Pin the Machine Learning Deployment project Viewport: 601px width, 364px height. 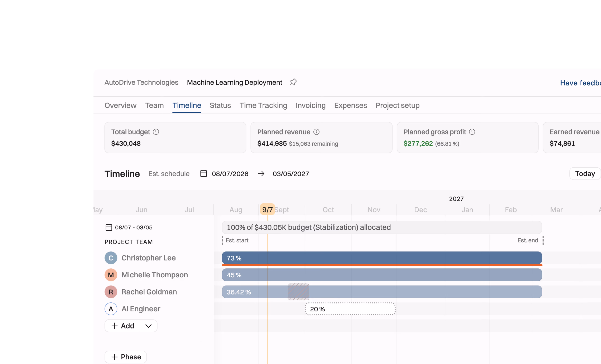coord(293,82)
